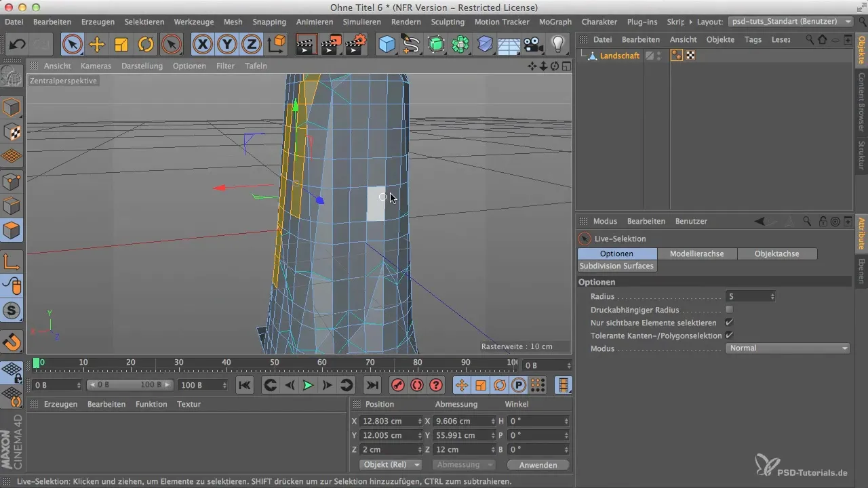The image size is (868, 488).
Task: Click the Anwenden button
Action: tap(538, 465)
